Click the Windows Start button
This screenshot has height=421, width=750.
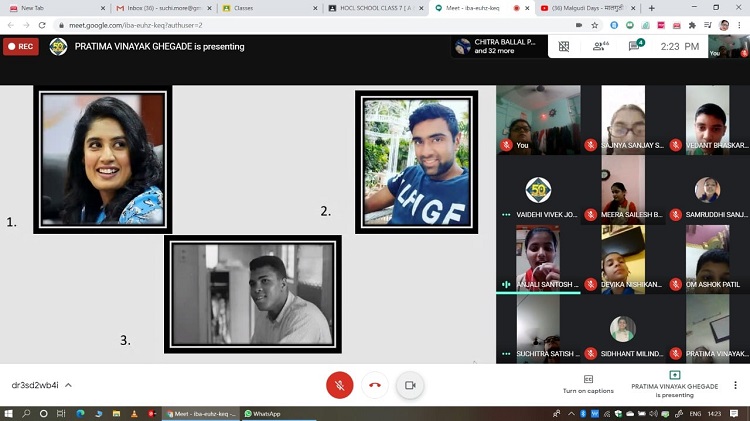(x=9, y=413)
